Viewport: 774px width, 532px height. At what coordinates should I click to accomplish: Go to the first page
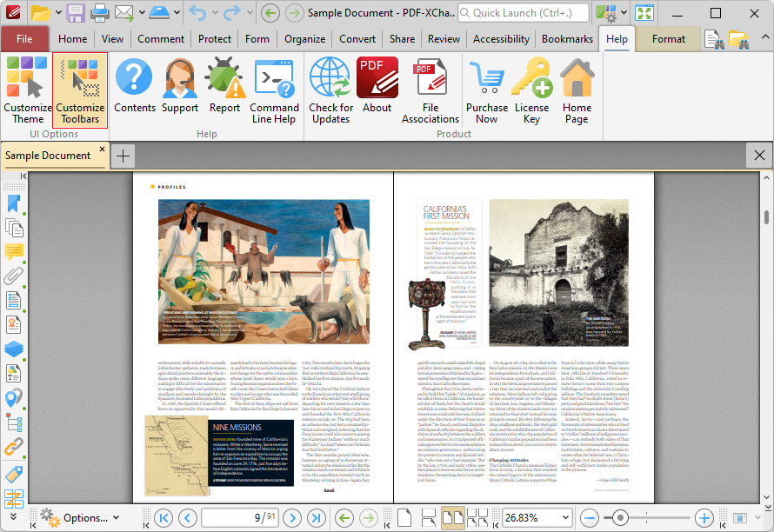click(x=163, y=518)
